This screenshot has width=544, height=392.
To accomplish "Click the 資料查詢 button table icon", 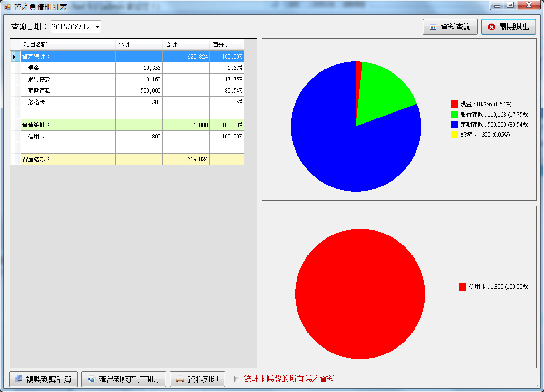I will 433,27.
